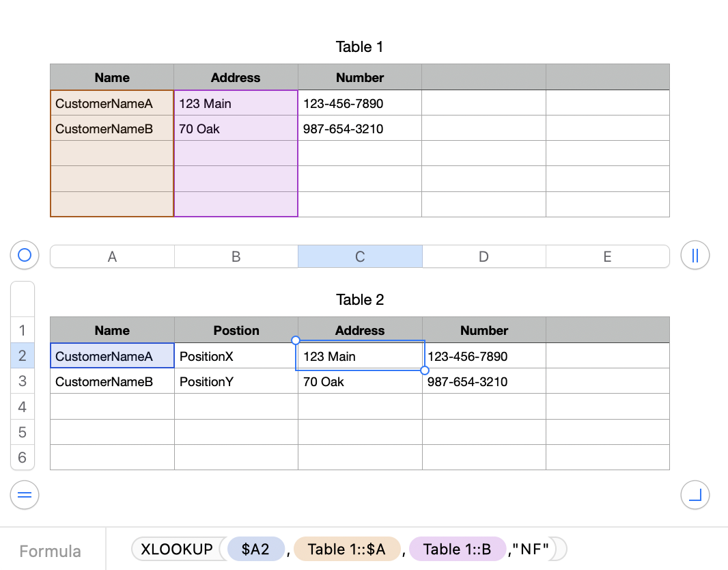Image resolution: width=728 pixels, height=570 pixels.
Task: Click the Table 1::B argument token
Action: (458, 548)
